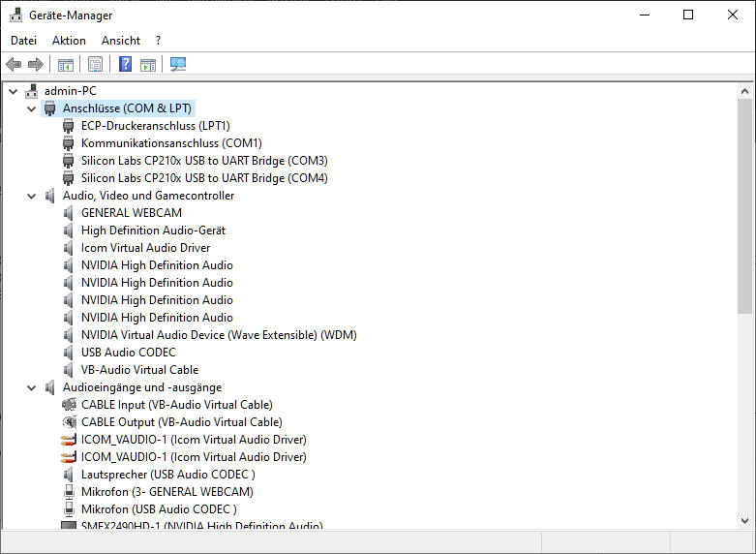Open the Ansicht menu
The image size is (756, 554).
(121, 41)
